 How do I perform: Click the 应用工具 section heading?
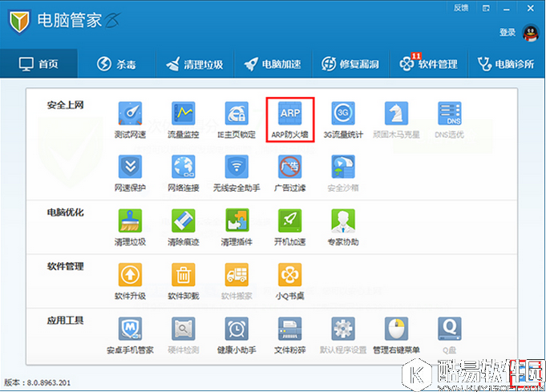pos(65,321)
